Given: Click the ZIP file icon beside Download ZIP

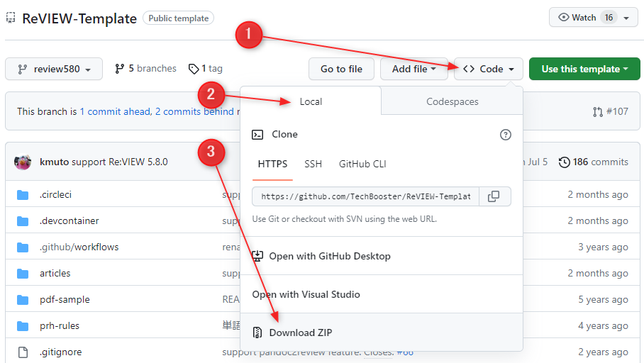Looking at the screenshot, I should 257,333.
